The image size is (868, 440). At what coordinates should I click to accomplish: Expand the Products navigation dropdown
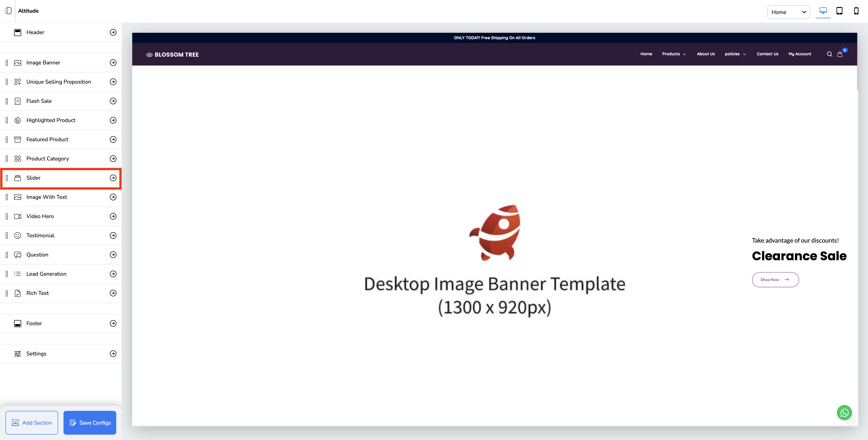pos(674,54)
